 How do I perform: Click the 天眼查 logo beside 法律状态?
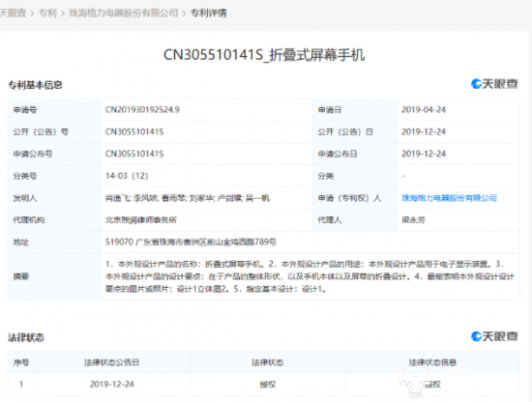coord(494,336)
